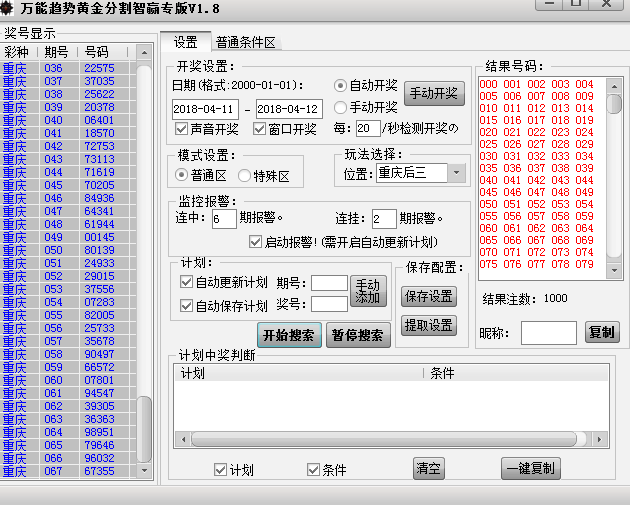Image resolution: width=632 pixels, height=509 pixels.
Task: Click plan list scroll-left arrow
Action: pyautogui.click(x=184, y=439)
